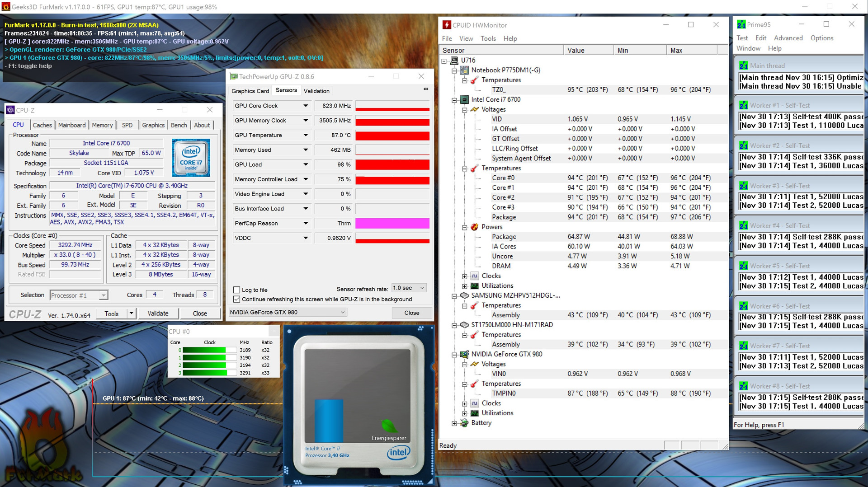Open the Advanced menu in Prime95
The image size is (868, 487).
click(788, 38)
